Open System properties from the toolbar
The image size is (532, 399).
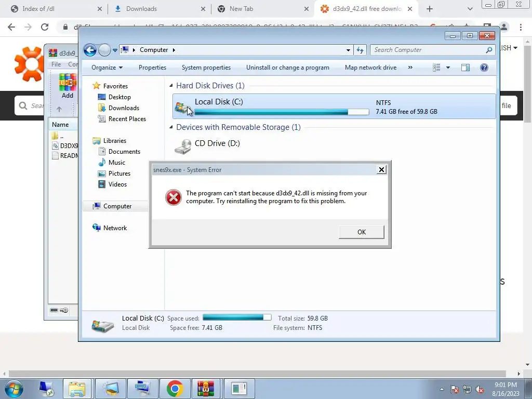[206, 68]
